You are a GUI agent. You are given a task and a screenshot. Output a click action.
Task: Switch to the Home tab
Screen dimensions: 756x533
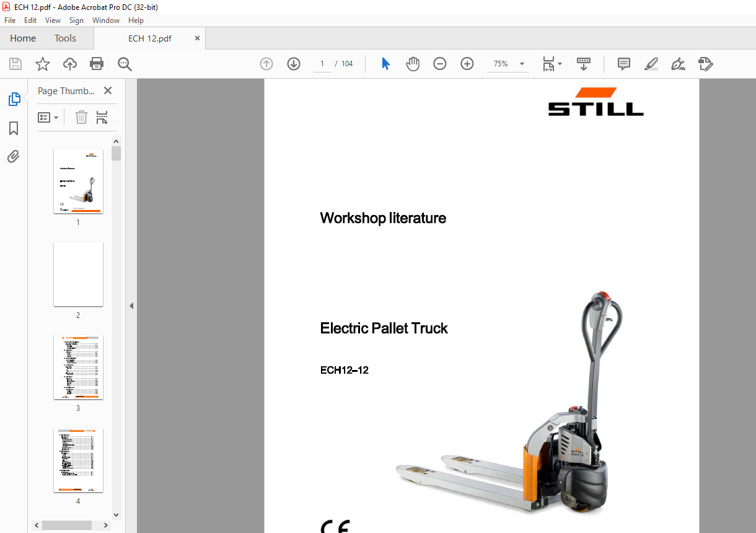tap(23, 38)
